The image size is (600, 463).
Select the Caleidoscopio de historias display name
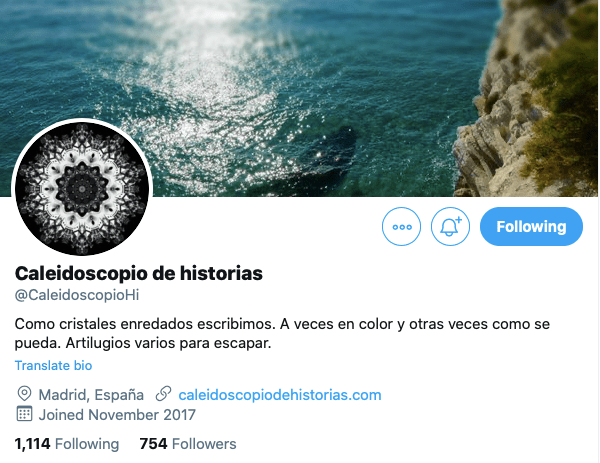139,273
